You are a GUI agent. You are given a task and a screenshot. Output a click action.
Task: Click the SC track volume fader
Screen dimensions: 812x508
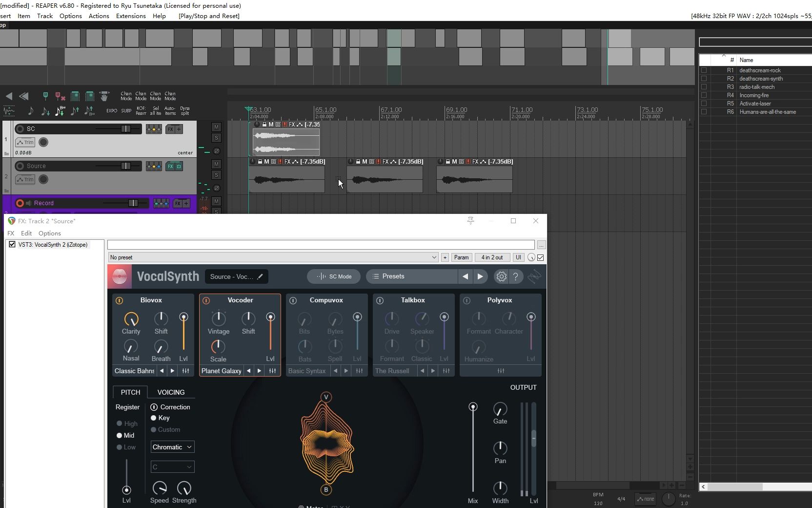point(125,129)
